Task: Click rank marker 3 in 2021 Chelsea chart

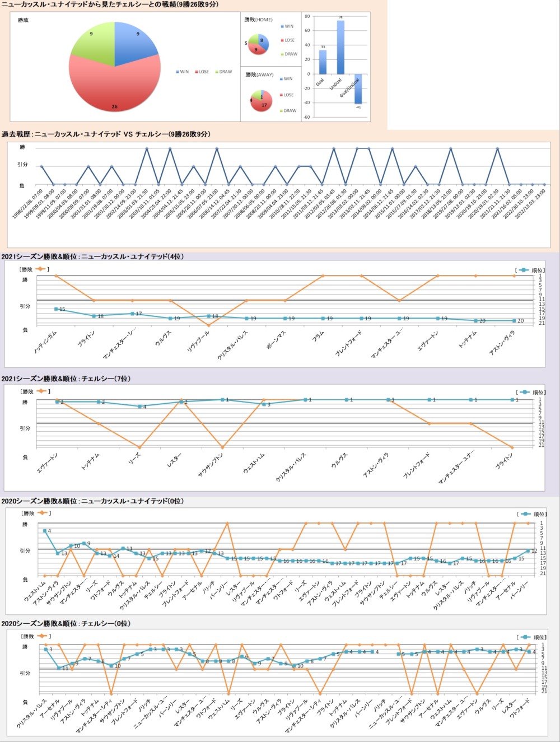Action: coord(264,404)
